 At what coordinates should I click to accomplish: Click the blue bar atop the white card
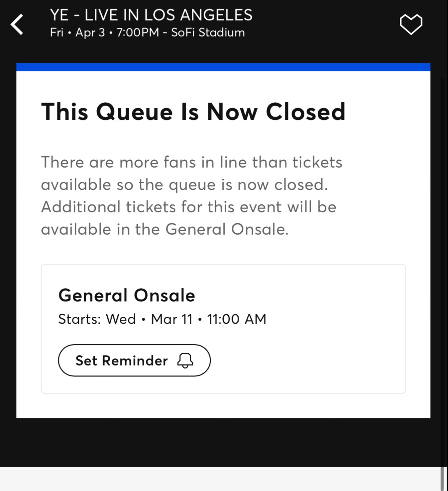223,67
